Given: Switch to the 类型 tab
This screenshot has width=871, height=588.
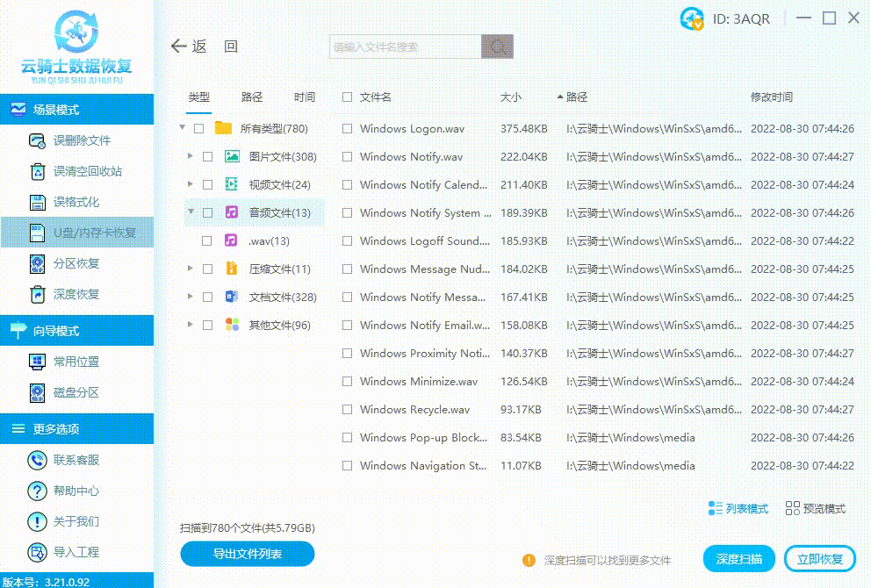Looking at the screenshot, I should click(x=198, y=97).
